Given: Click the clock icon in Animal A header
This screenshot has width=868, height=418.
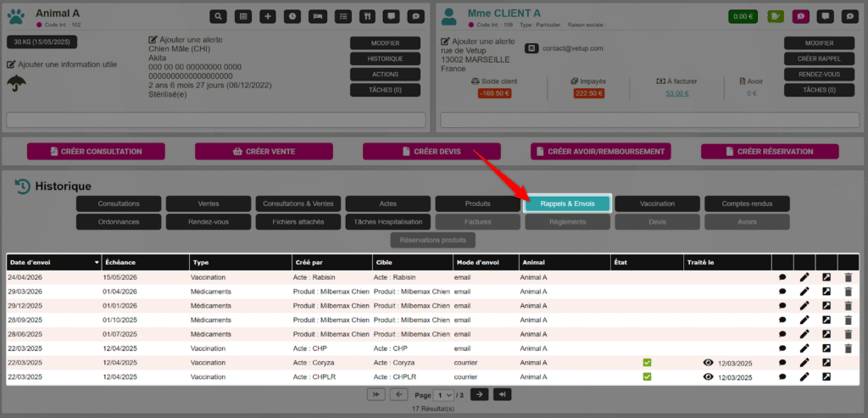Looking at the screenshot, I should tap(292, 16).
